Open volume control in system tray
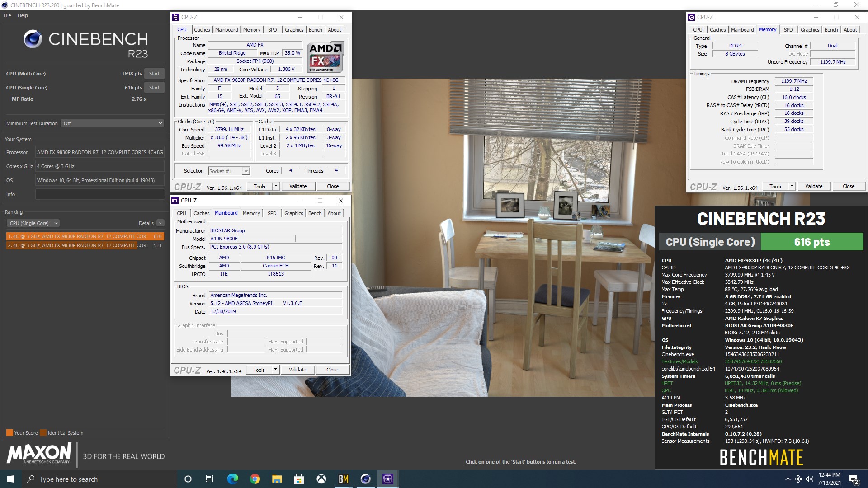The width and height of the screenshot is (868, 488). (x=809, y=479)
